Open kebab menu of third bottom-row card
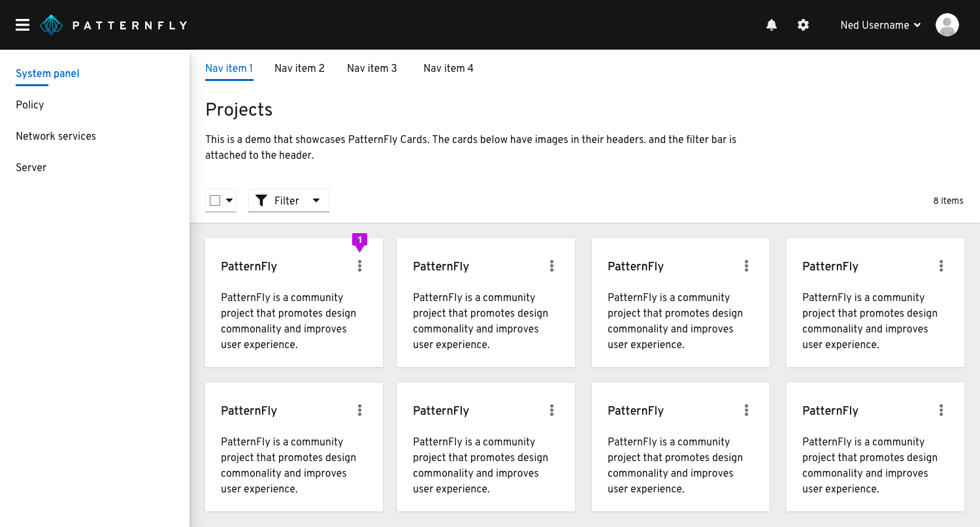The width and height of the screenshot is (980, 527). (x=747, y=410)
